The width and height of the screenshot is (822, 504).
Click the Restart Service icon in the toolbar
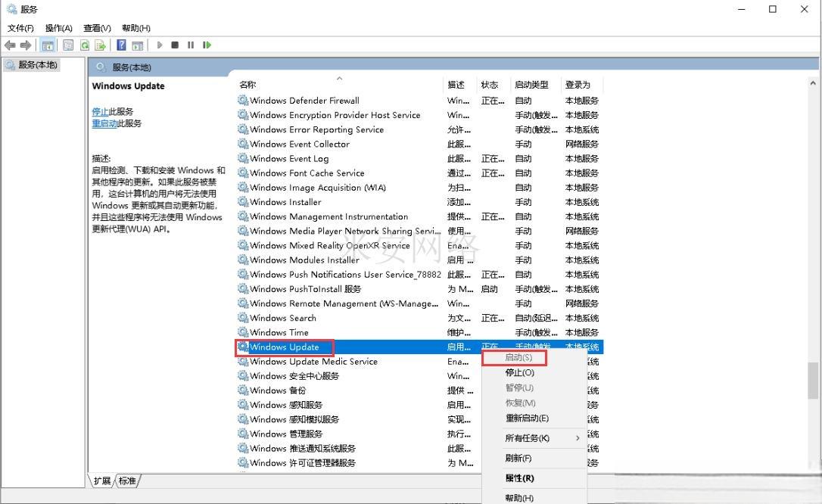(207, 45)
